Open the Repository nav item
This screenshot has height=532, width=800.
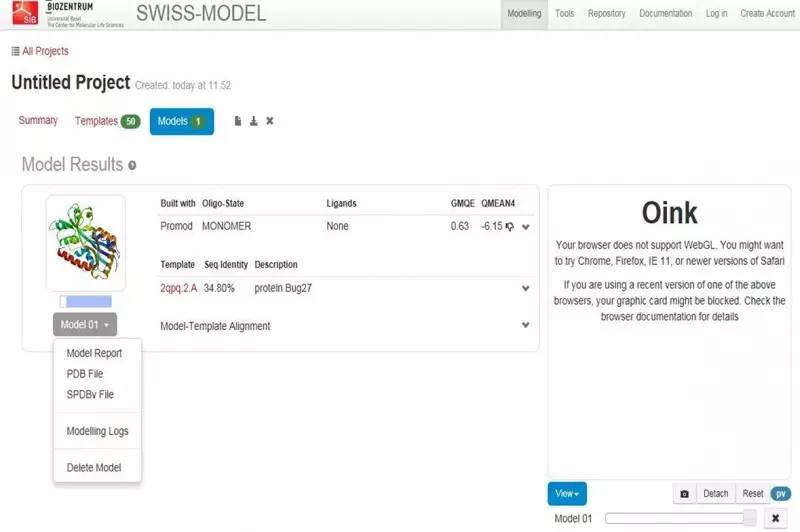tap(606, 14)
